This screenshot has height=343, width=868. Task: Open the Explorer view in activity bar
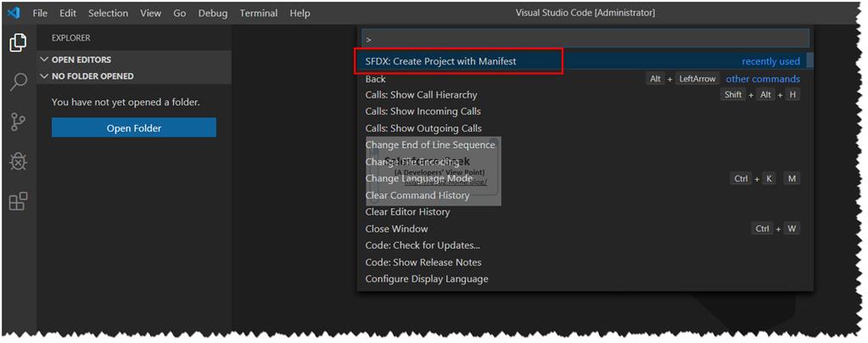(x=19, y=42)
